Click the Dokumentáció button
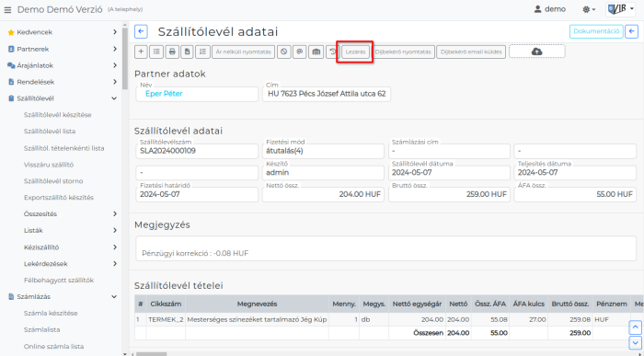The height and width of the screenshot is (356, 644). pos(596,31)
